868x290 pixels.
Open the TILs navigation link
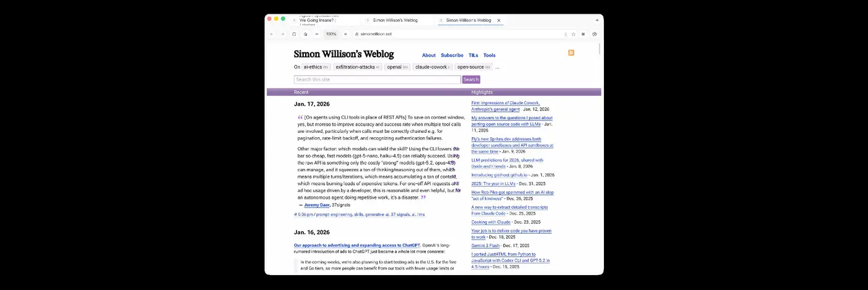pyautogui.click(x=473, y=55)
